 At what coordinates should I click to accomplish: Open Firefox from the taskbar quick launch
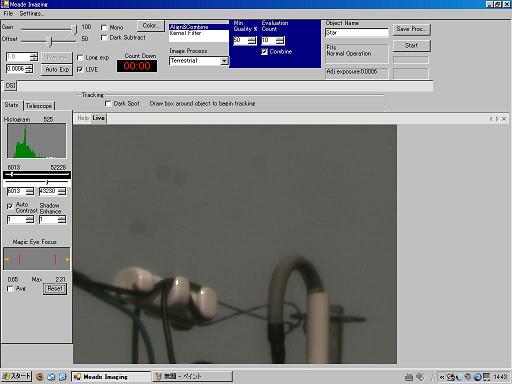pos(40,377)
